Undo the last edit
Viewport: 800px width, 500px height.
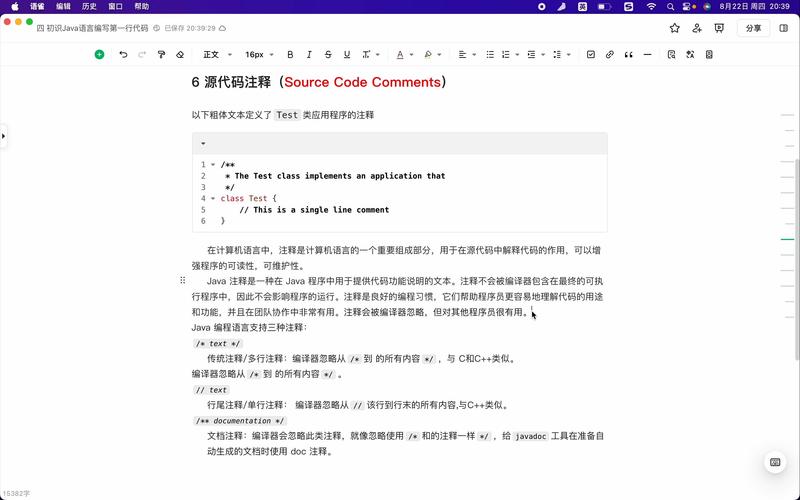click(123, 55)
